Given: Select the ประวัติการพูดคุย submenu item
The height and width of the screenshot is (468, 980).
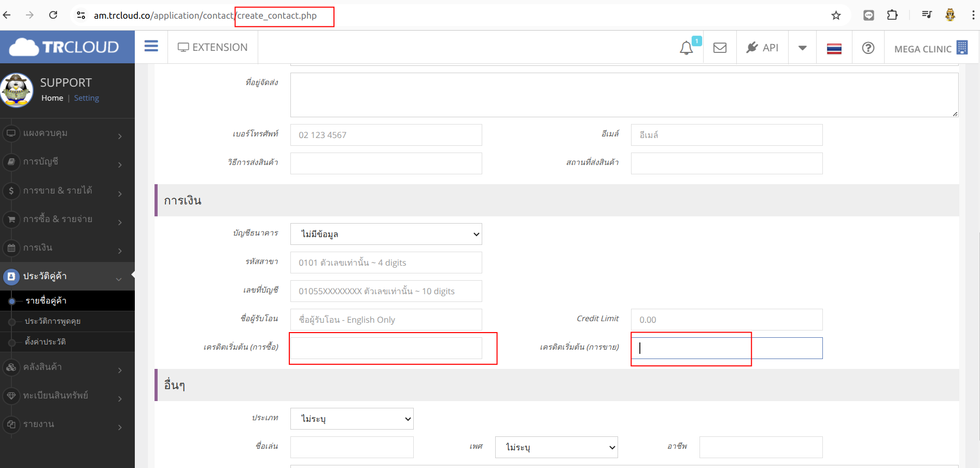Looking at the screenshot, I should 67,322.
